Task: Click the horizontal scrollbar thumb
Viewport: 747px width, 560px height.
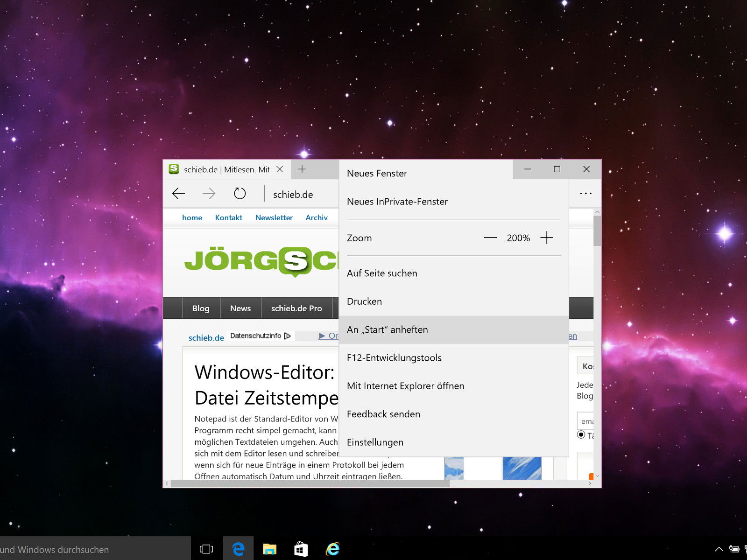Action: point(310,483)
